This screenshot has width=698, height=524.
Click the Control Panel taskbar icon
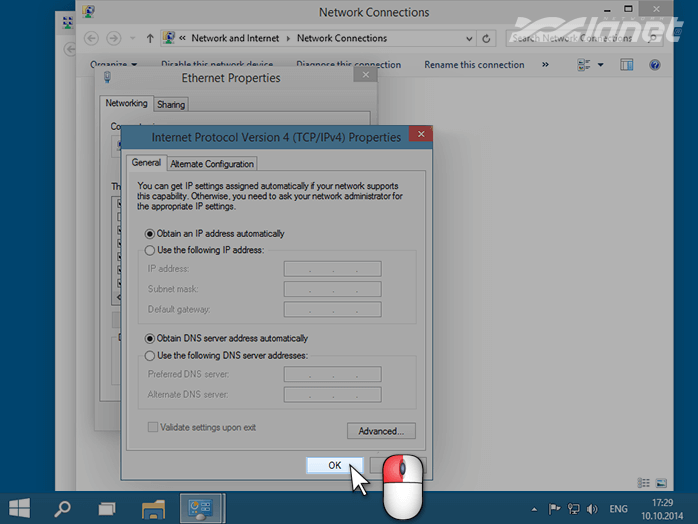click(199, 508)
